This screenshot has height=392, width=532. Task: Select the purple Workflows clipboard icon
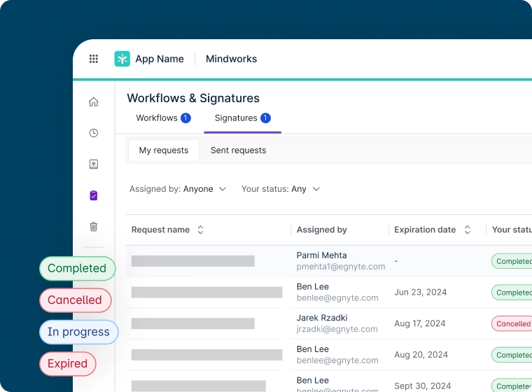[x=94, y=195]
